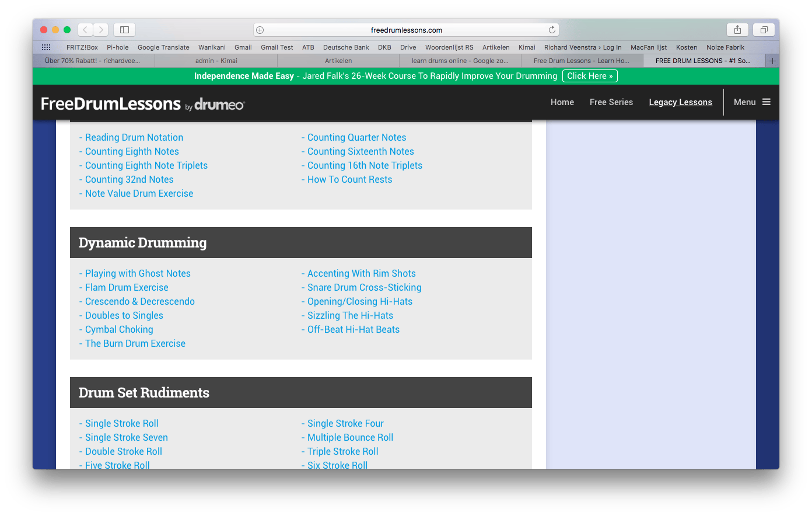Go back with Safari's back arrow

point(85,30)
